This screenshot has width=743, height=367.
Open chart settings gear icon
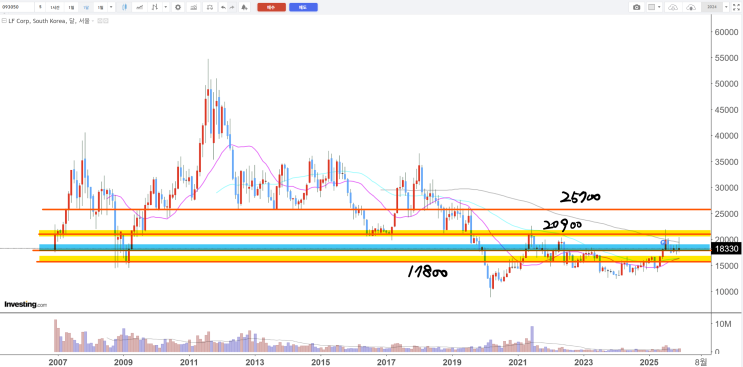click(x=178, y=7)
